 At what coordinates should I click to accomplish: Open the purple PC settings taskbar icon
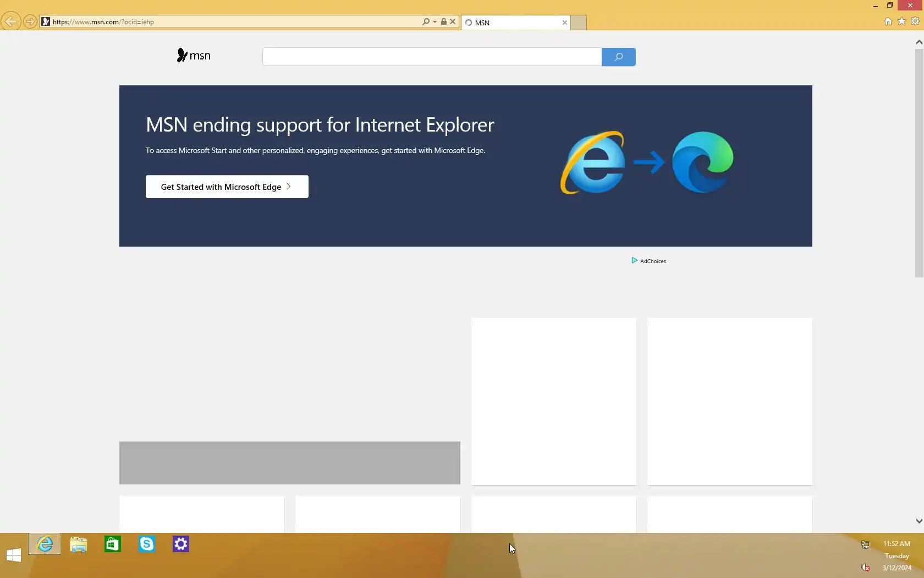pos(181,544)
